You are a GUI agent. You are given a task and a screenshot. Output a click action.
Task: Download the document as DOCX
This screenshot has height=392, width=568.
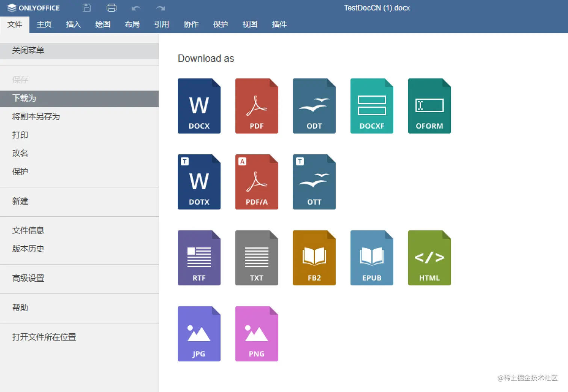click(199, 106)
